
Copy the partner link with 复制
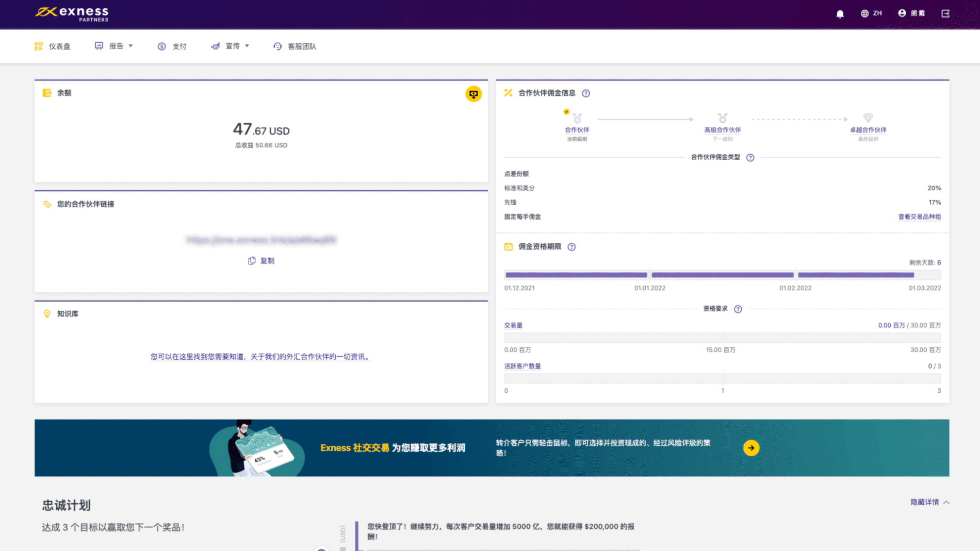[262, 261]
